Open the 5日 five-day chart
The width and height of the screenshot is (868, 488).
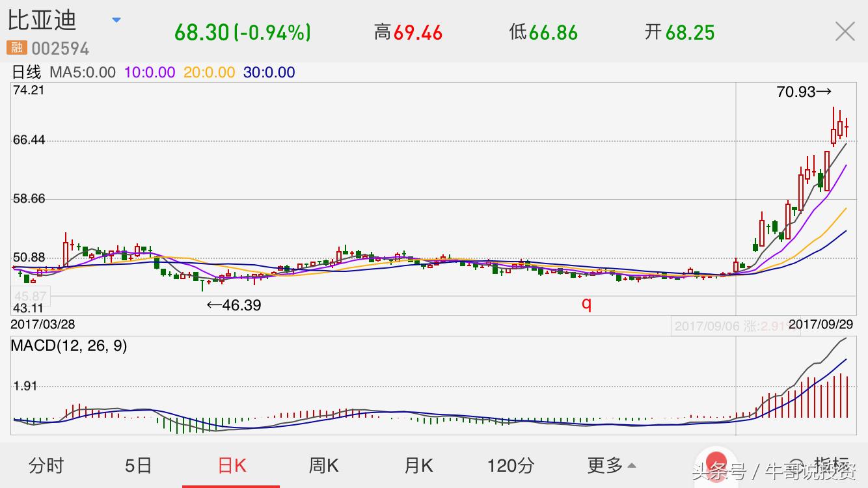coord(137,466)
